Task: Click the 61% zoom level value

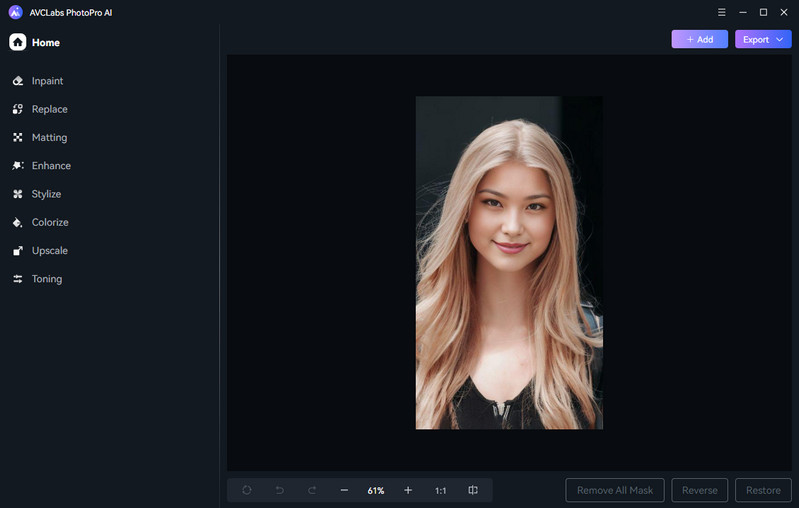Action: 376,491
